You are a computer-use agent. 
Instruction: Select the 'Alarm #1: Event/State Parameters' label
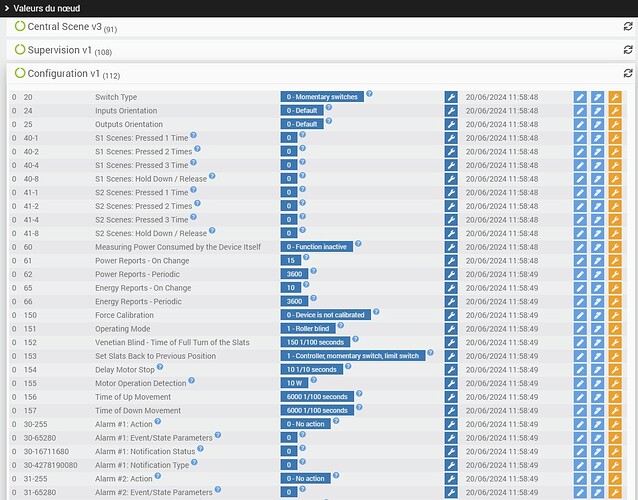[153, 438]
